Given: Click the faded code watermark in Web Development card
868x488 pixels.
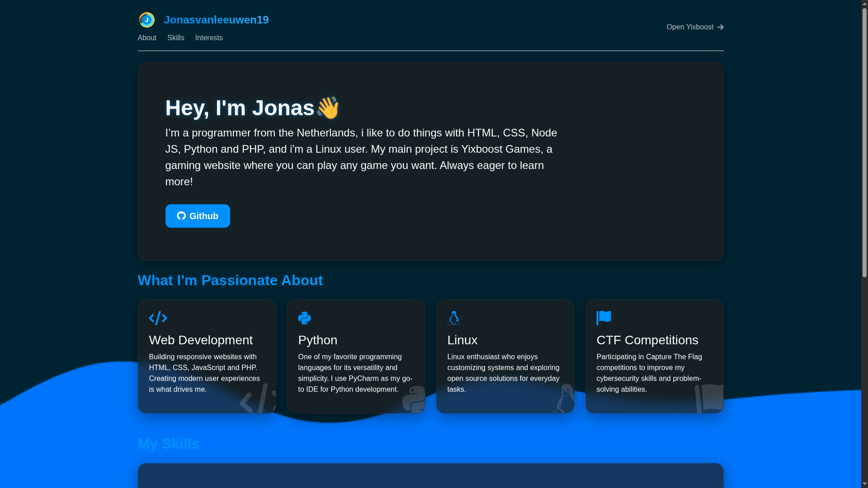Looking at the screenshot, I should point(258,399).
